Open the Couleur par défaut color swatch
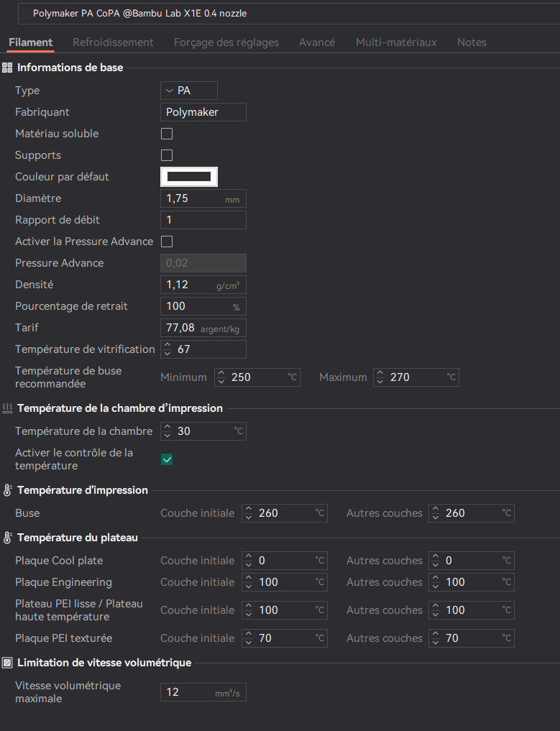Image resolution: width=560 pixels, height=731 pixels. 189,177
